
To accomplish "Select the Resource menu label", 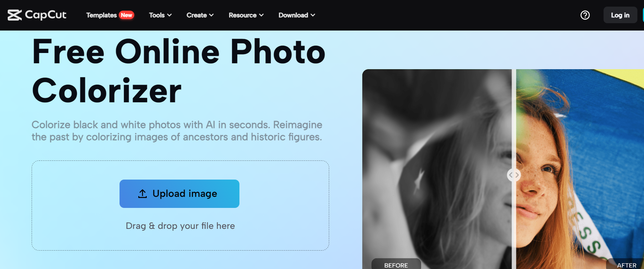I will (242, 15).
